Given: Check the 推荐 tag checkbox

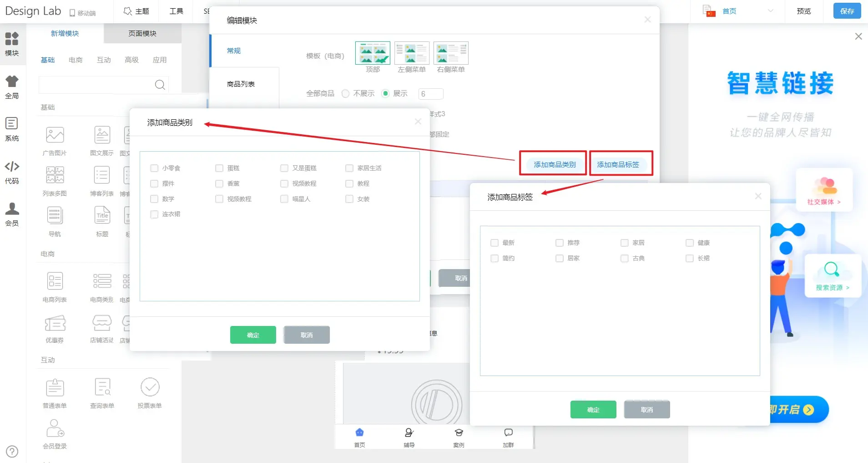Looking at the screenshot, I should pos(560,243).
